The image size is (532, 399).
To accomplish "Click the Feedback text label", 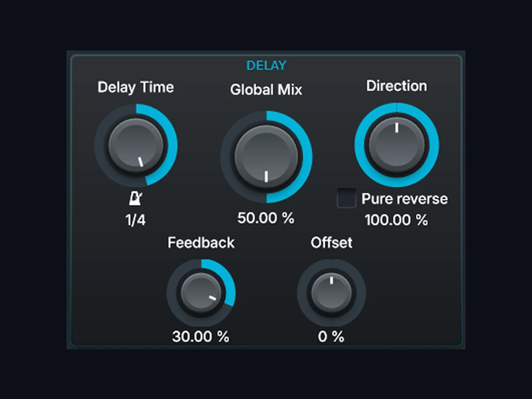I will coord(201,243).
